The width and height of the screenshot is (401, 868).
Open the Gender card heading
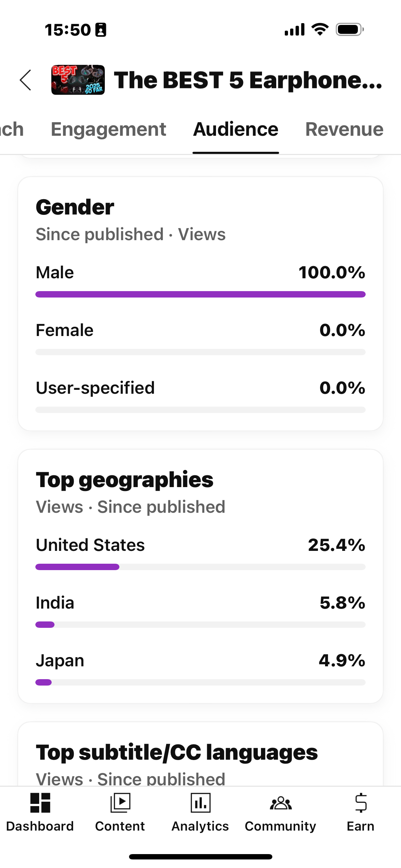(x=75, y=207)
